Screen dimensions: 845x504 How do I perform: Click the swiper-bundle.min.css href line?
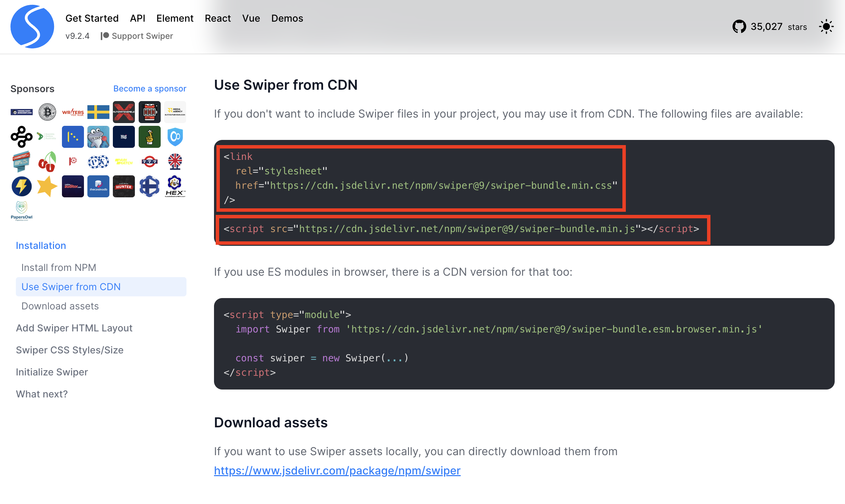[x=426, y=186]
